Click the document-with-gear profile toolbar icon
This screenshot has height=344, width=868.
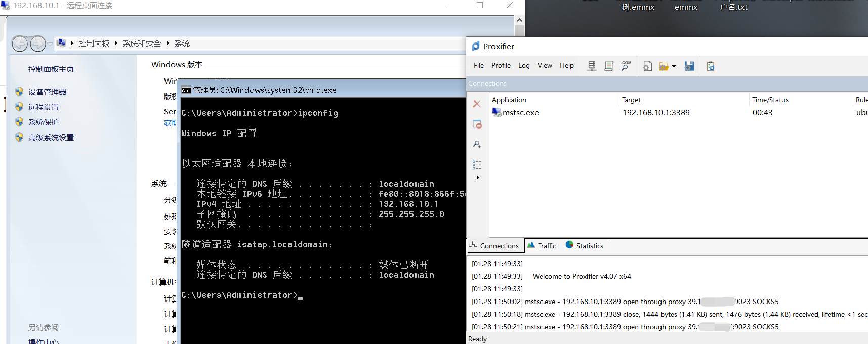pos(647,66)
